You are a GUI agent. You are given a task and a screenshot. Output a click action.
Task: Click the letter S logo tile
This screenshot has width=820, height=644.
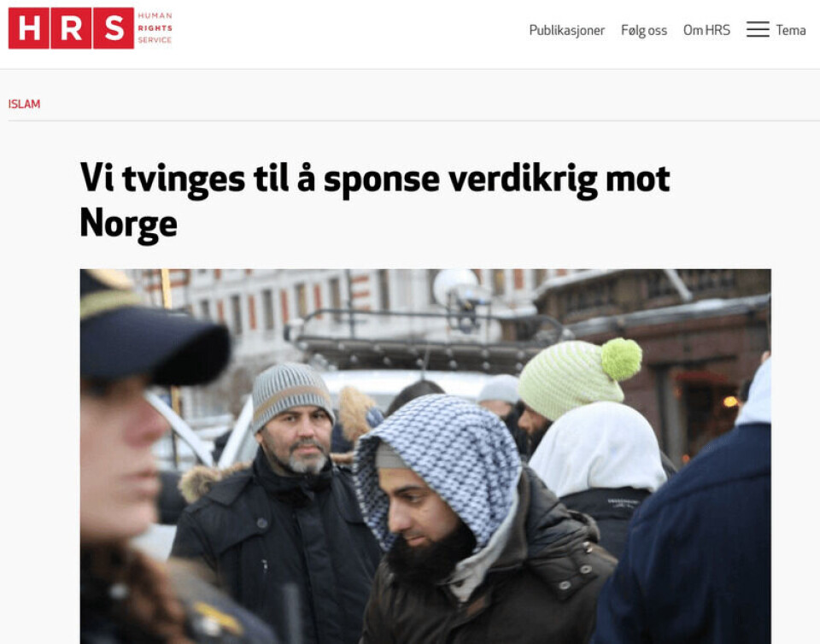coord(114,28)
